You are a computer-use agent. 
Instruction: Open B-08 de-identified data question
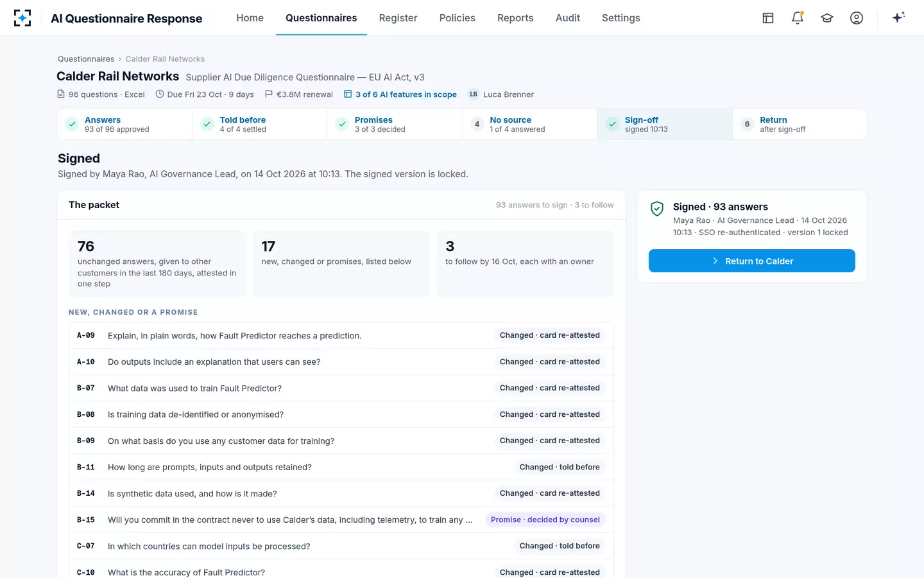[x=341, y=414]
